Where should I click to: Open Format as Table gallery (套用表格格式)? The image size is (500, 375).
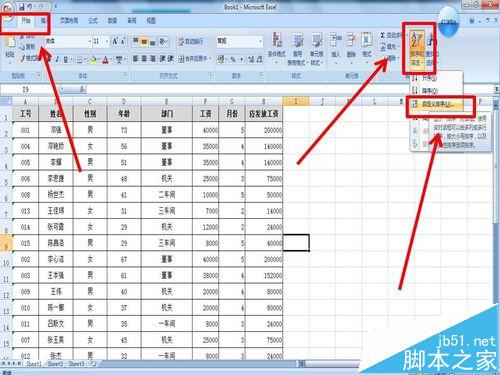(x=297, y=49)
